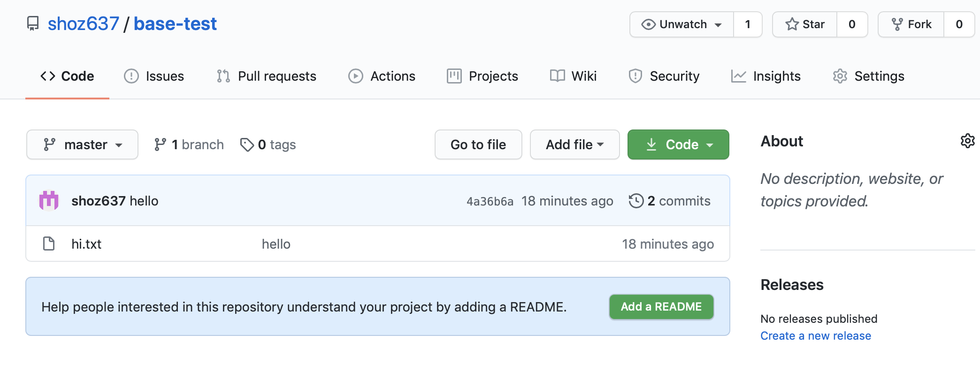Open commit hash 4a36b6a
Image resolution: width=980 pixels, height=365 pixels.
[x=490, y=201]
